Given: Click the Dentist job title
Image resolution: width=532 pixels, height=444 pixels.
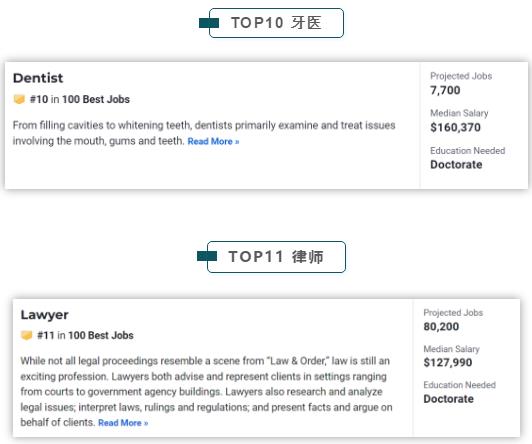Looking at the screenshot, I should point(38,78).
